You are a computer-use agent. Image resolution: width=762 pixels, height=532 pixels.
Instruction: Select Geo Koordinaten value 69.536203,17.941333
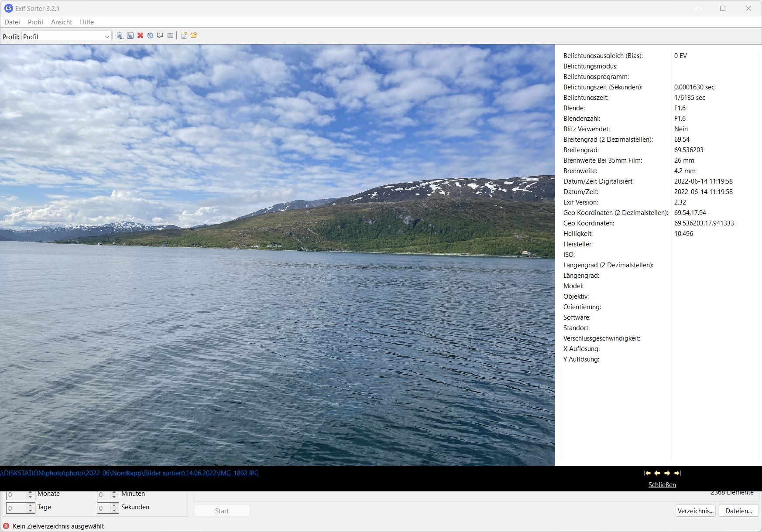704,223
